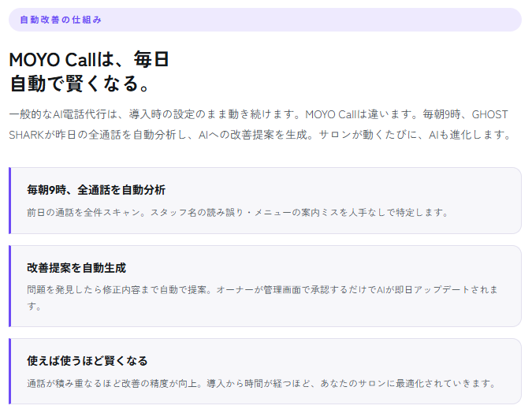
Task: Open the card 毎朝9時、全通話を自動分析
Action: [265, 200]
